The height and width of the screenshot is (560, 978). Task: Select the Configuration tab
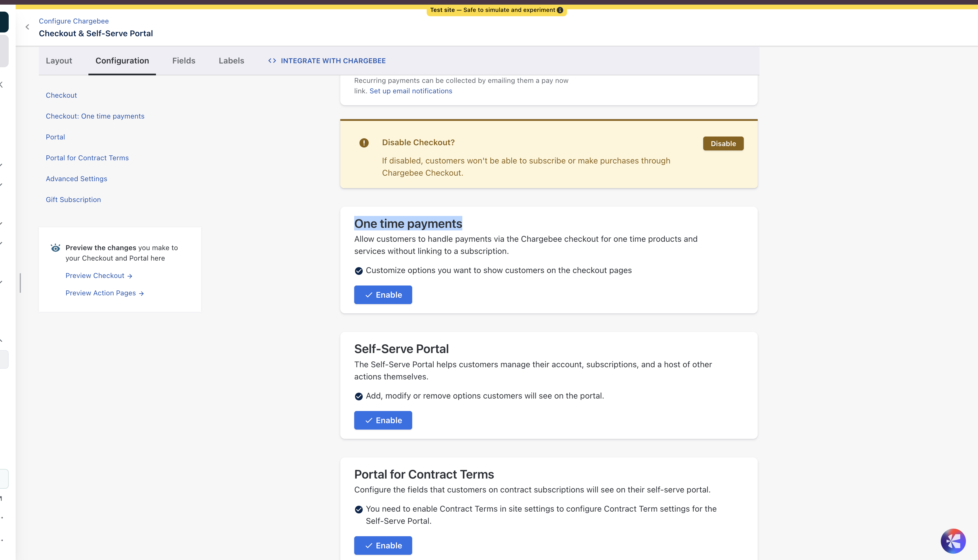(122, 61)
